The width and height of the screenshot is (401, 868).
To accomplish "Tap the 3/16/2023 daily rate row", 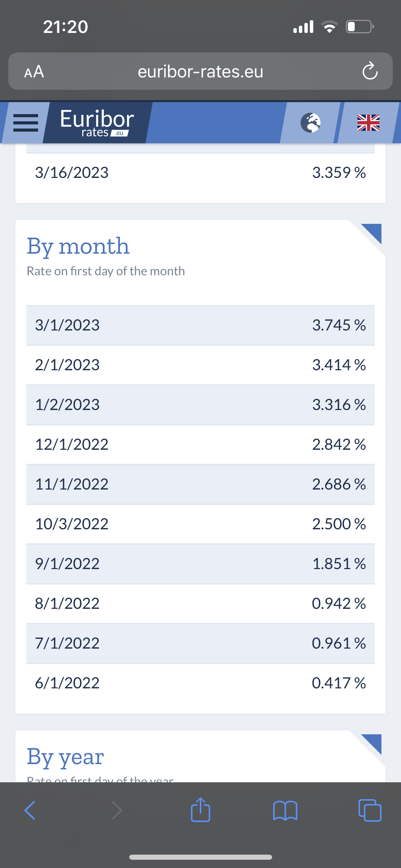I will click(x=200, y=172).
